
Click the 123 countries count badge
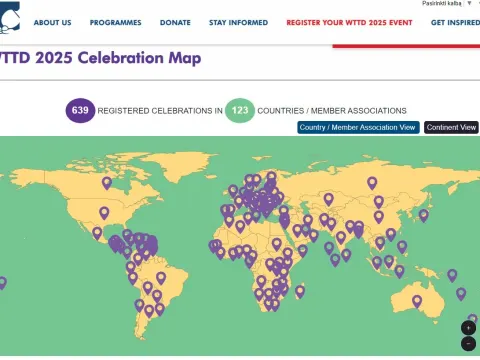[240, 110]
